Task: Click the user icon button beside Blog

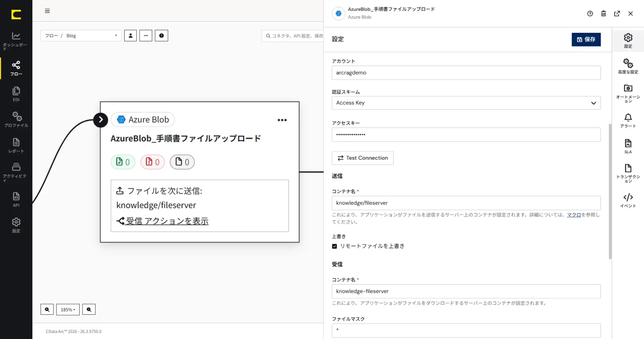Action: click(x=131, y=35)
